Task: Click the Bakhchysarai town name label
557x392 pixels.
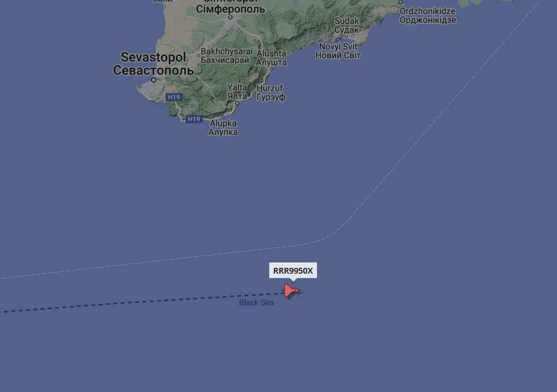Action: pos(226,56)
